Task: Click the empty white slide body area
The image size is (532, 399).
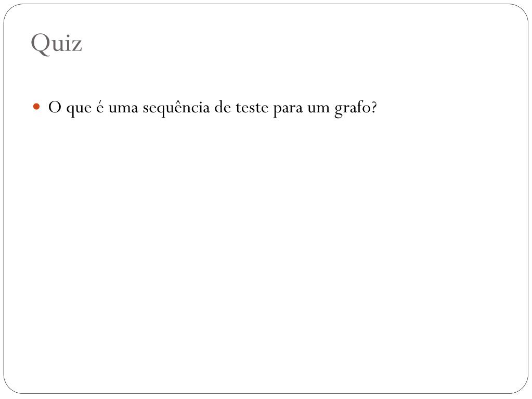Action: (x=266, y=254)
